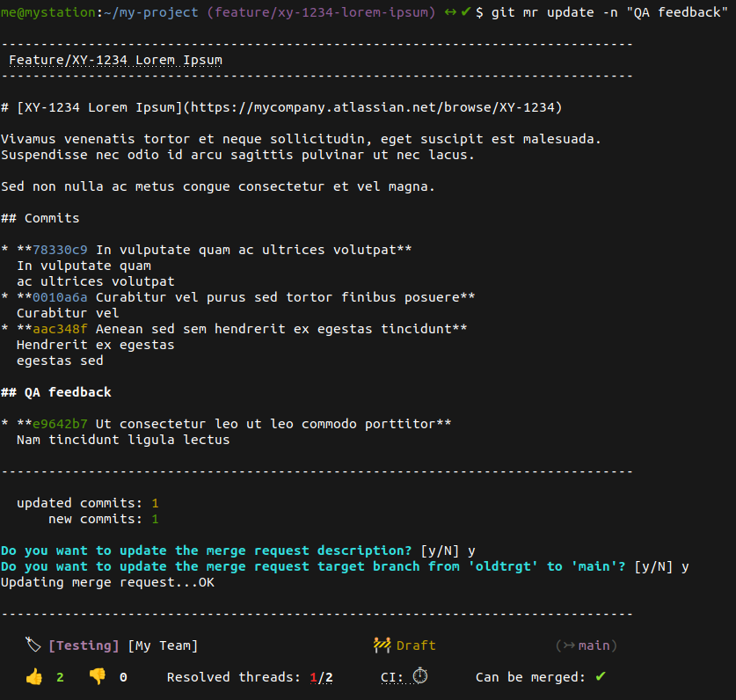Viewport: 736px width, 700px height.
Task: Click the egestas sed line
Action: [x=60, y=361]
